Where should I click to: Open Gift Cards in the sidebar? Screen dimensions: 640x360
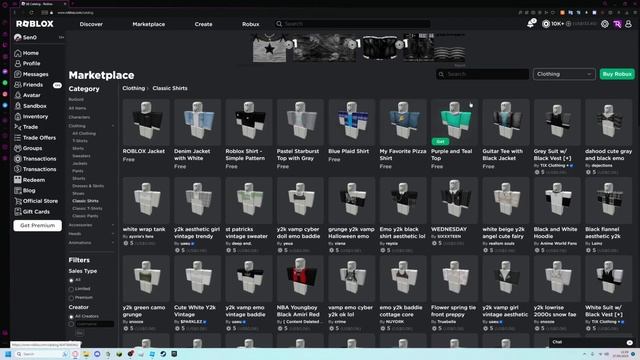pos(32,212)
